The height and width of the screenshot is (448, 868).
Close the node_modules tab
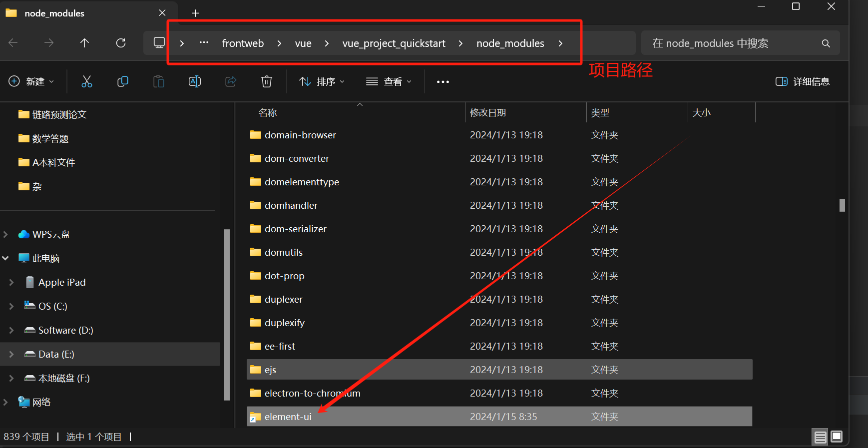(162, 13)
